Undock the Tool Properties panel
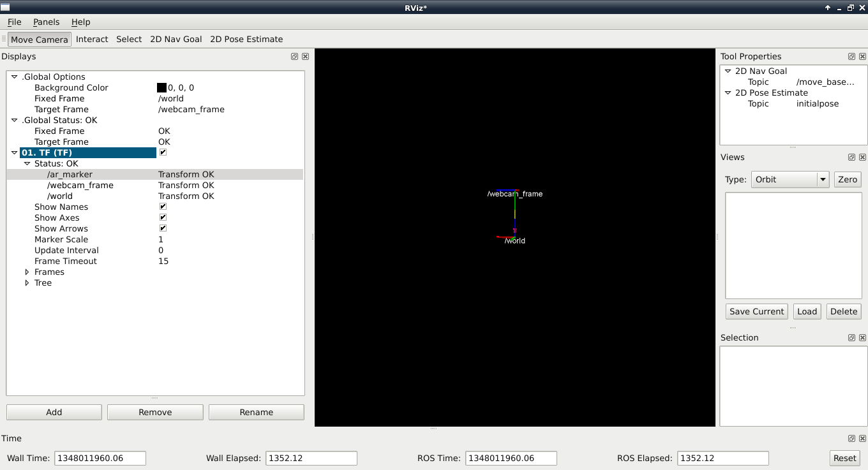Viewport: 868px width, 470px height. pos(851,57)
